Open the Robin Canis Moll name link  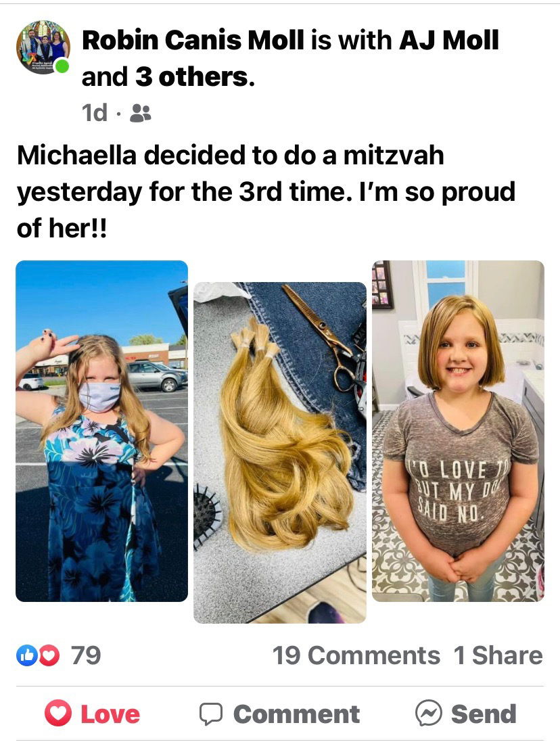click(193, 41)
